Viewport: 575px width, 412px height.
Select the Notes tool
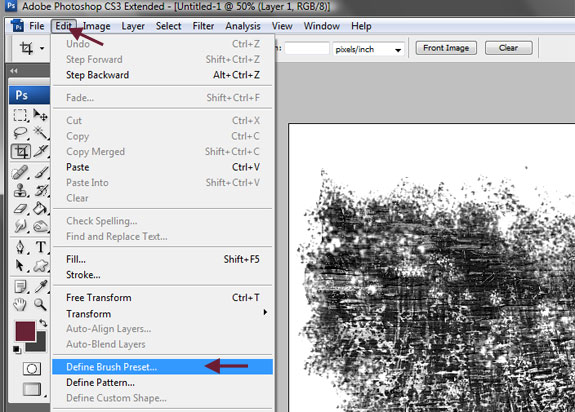click(20, 286)
